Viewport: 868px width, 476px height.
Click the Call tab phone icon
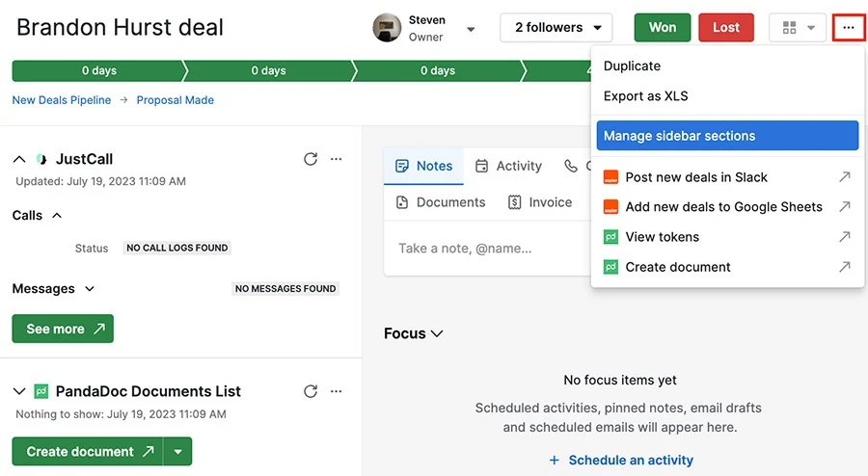click(570, 166)
